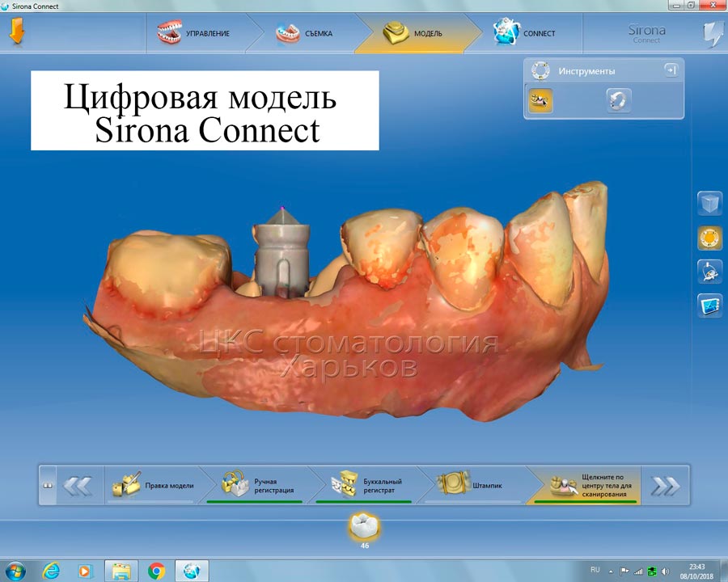Viewport: 728px width, 582px height.
Task: Click the RU language indicator
Action: tap(595, 569)
